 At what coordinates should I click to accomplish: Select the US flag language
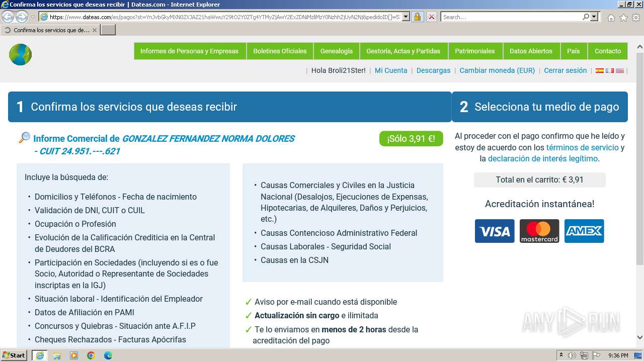(620, 71)
